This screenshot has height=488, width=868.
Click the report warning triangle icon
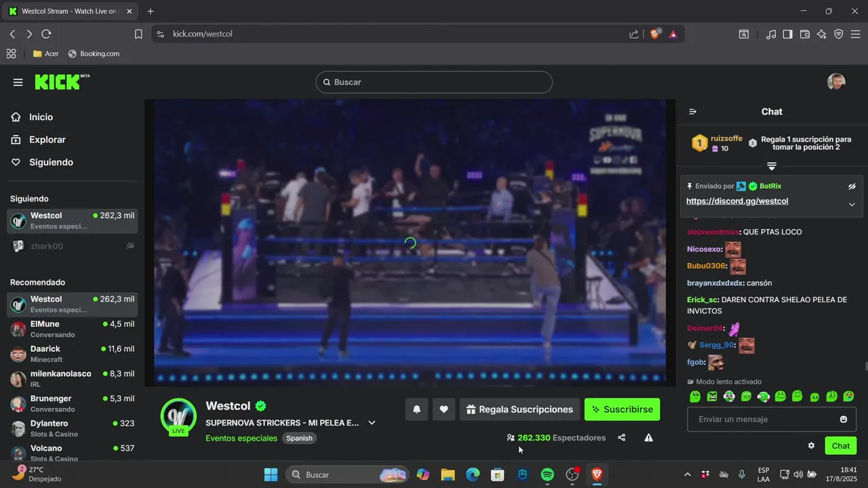(648, 438)
